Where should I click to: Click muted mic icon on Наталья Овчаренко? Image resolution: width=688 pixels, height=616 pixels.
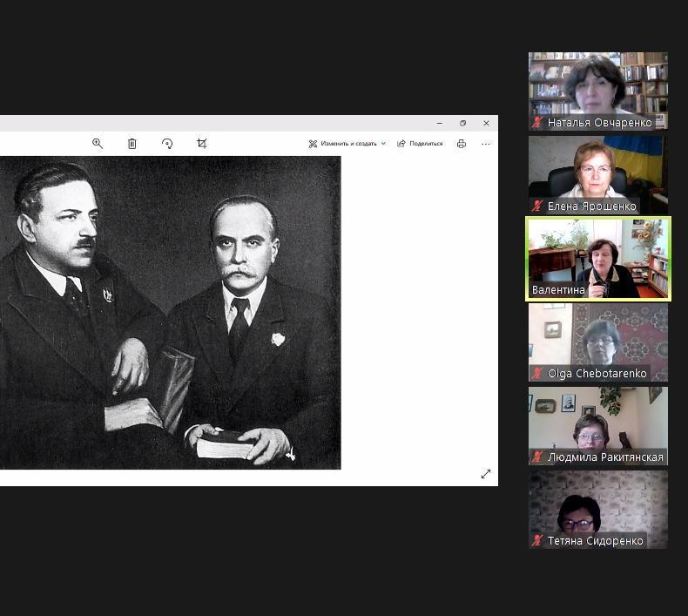(x=538, y=123)
